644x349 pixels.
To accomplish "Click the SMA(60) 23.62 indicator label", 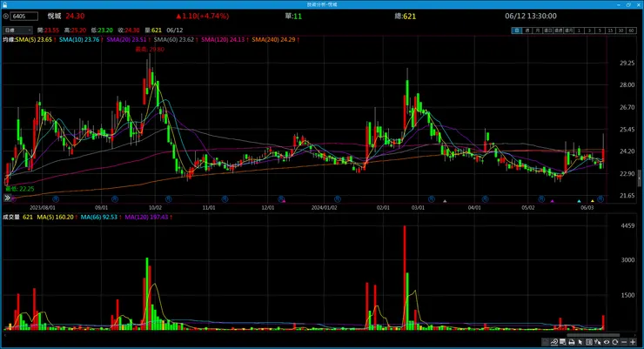I will [176, 40].
